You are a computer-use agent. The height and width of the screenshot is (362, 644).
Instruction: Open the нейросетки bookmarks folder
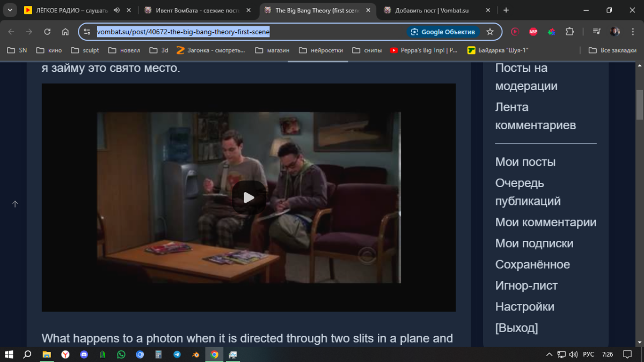321,50
